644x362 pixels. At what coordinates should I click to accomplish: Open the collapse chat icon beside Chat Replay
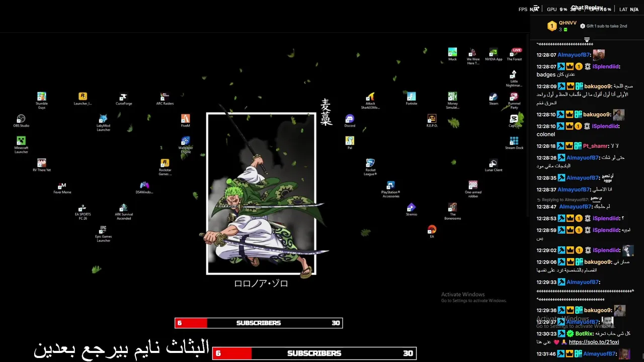(536, 8)
